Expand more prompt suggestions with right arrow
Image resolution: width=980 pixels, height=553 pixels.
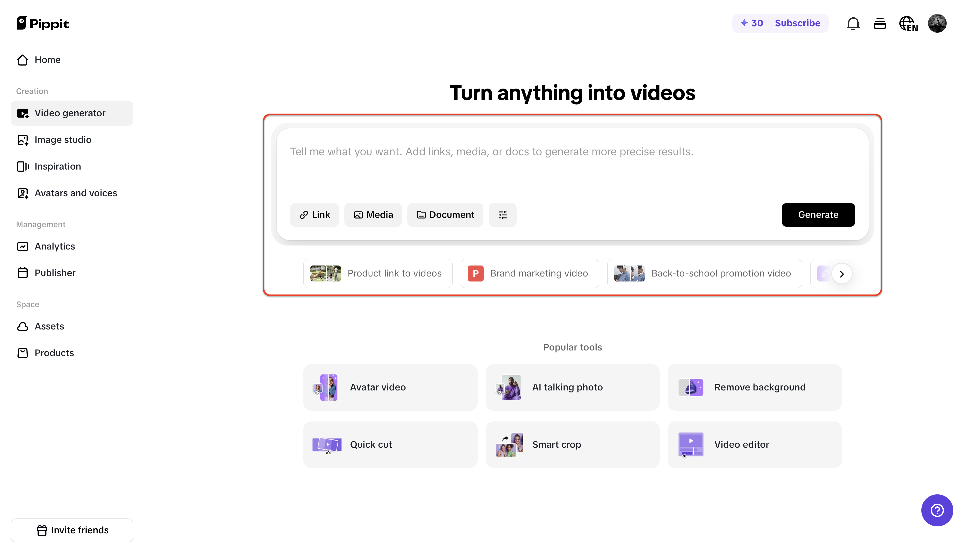pos(842,274)
